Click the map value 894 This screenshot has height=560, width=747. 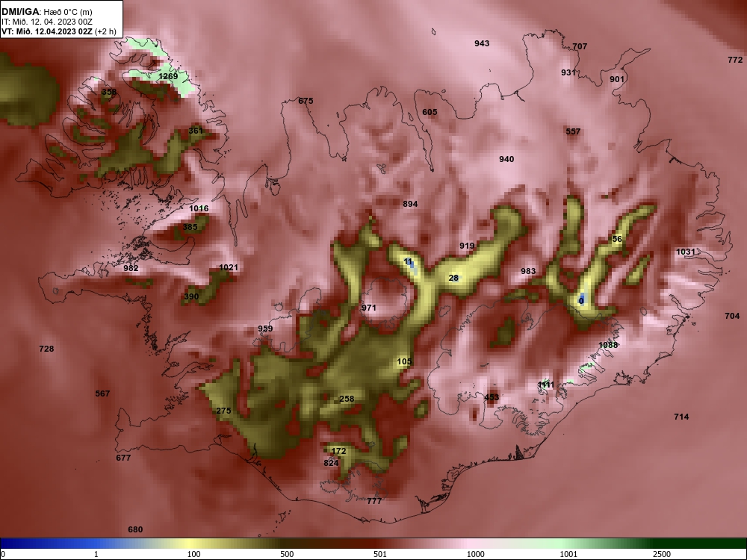click(410, 204)
